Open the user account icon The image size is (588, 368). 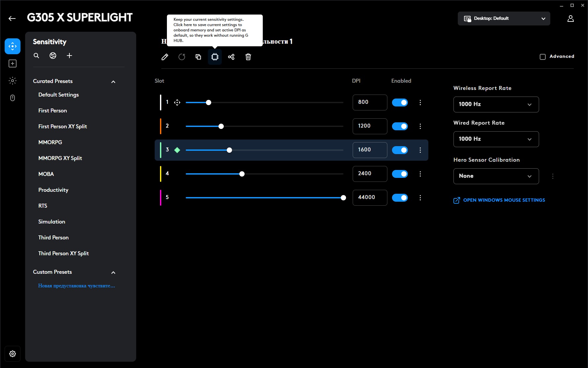(570, 19)
